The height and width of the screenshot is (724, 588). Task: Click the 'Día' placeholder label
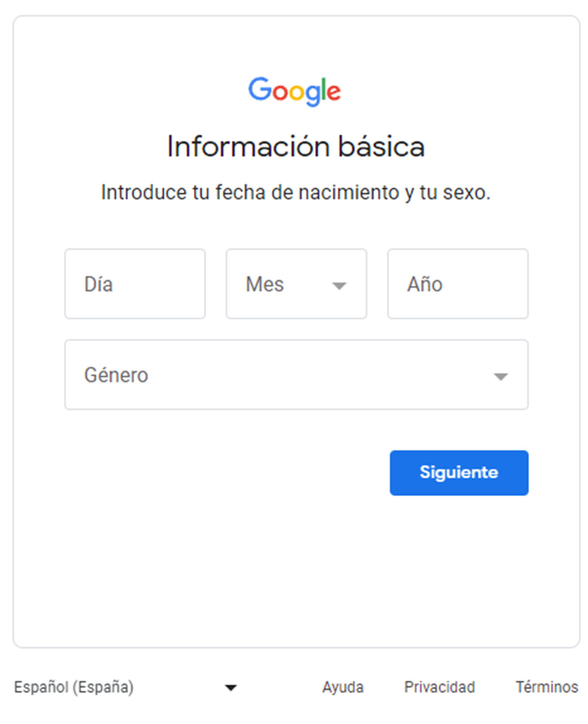(98, 284)
